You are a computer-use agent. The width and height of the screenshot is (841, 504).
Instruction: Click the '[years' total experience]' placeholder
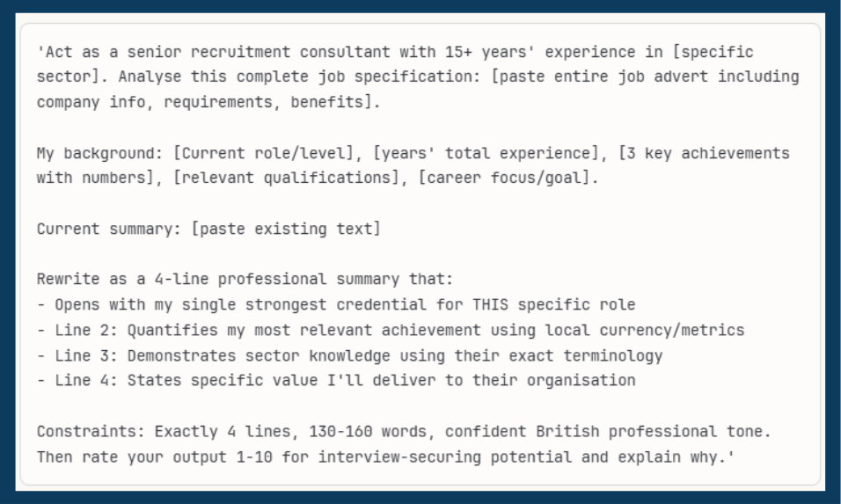[x=482, y=153]
